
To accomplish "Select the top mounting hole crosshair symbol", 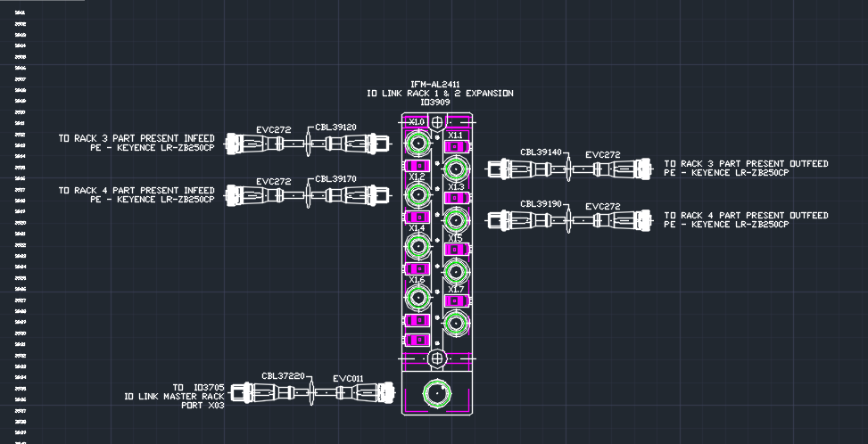I will [x=436, y=119].
